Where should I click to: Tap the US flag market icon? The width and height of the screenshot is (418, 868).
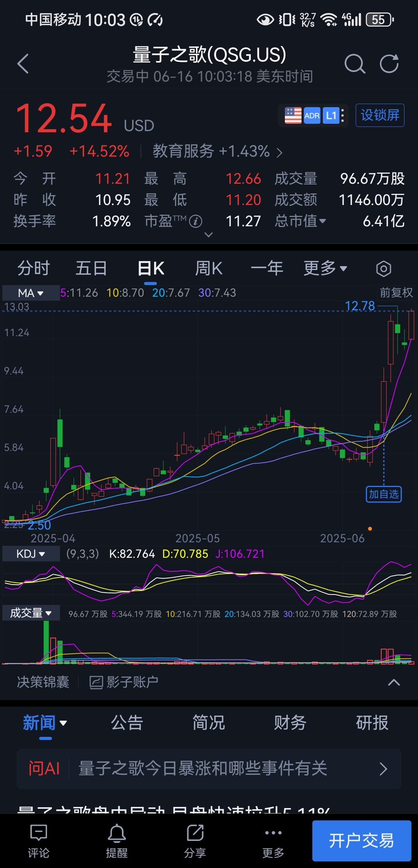point(293,116)
